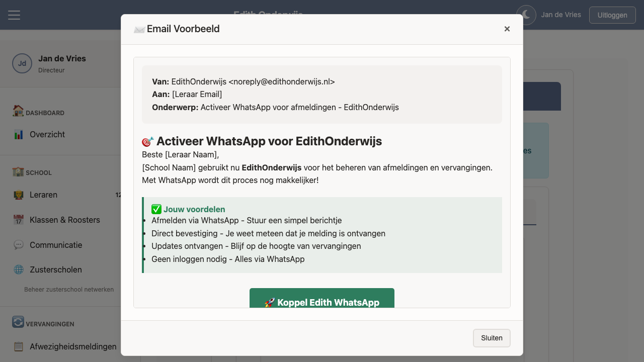
Task: Click the Dashboard house icon
Action: pyautogui.click(x=18, y=111)
